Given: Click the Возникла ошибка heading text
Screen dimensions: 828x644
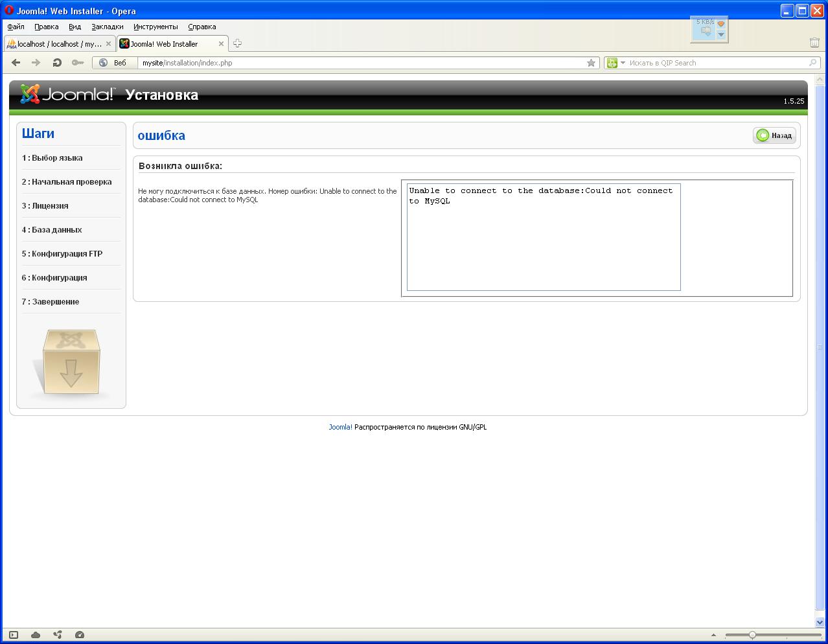Looking at the screenshot, I should [180, 166].
